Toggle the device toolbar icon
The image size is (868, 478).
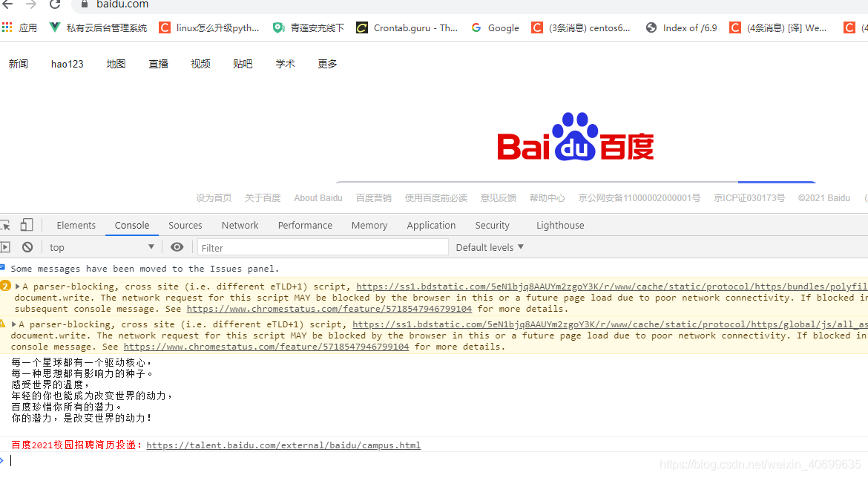tap(27, 225)
